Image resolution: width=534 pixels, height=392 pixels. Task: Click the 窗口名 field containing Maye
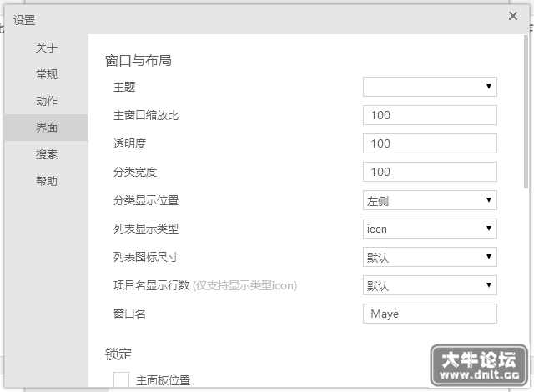click(x=430, y=314)
